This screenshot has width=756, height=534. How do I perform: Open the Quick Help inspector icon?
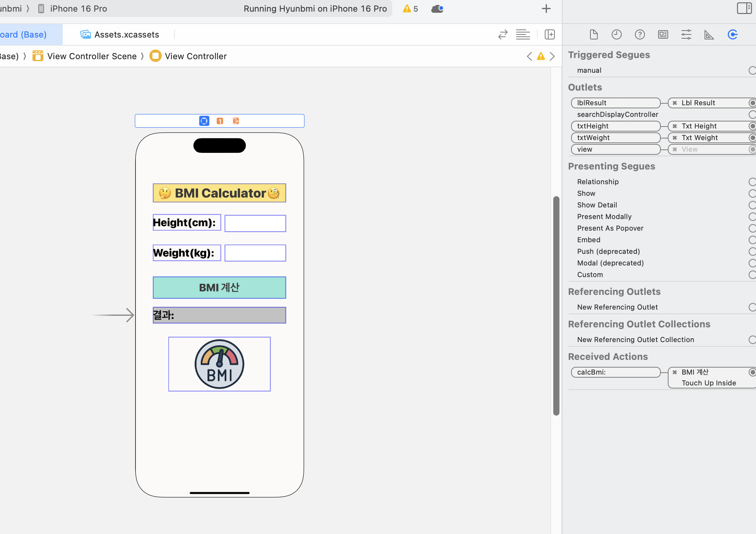coord(640,34)
